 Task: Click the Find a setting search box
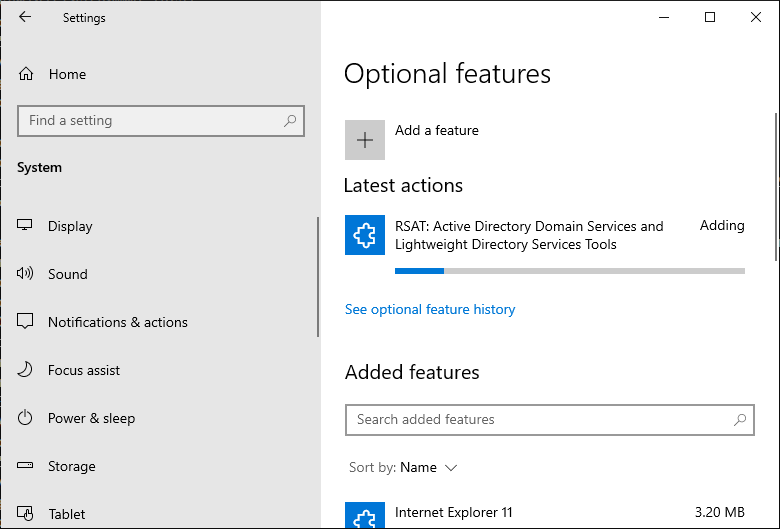tap(150, 121)
